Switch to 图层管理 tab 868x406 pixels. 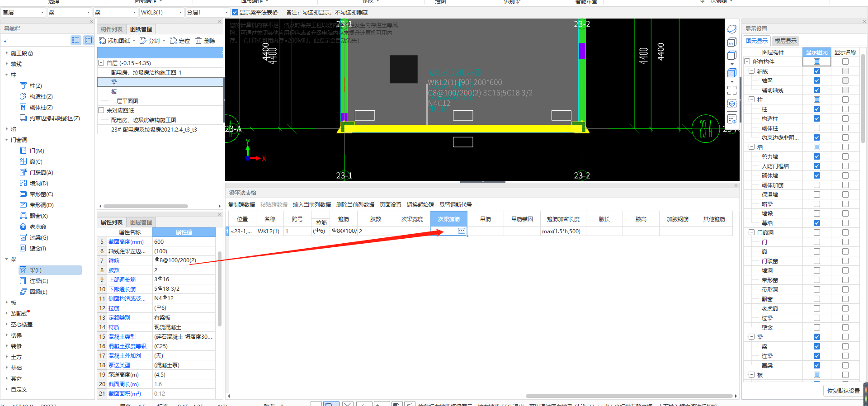pos(141,222)
